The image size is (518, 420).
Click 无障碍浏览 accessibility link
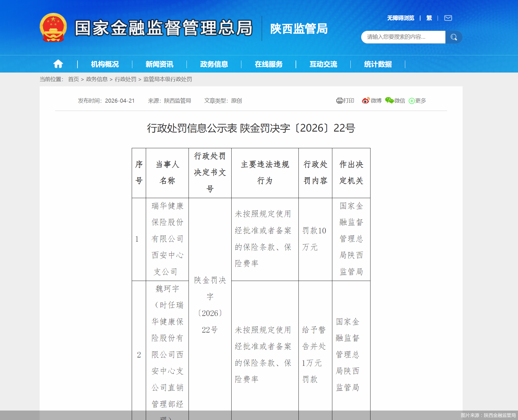pos(400,18)
